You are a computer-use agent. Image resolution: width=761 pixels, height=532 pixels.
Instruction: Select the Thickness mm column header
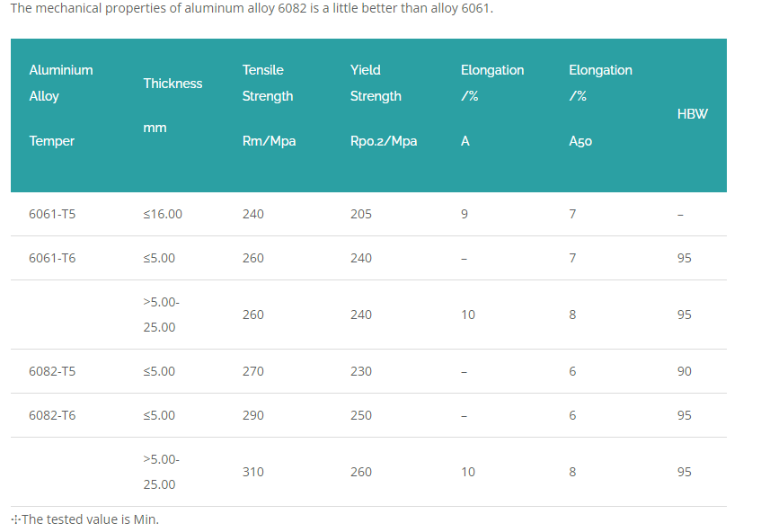[x=173, y=105]
